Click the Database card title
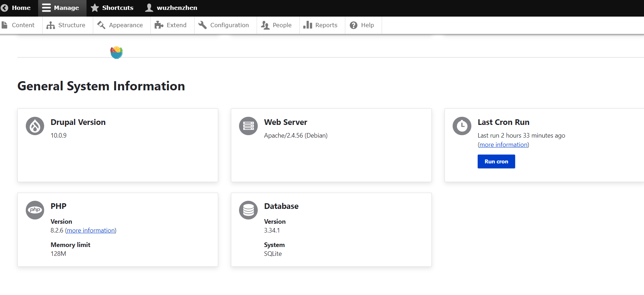The image size is (644, 295). 281,206
